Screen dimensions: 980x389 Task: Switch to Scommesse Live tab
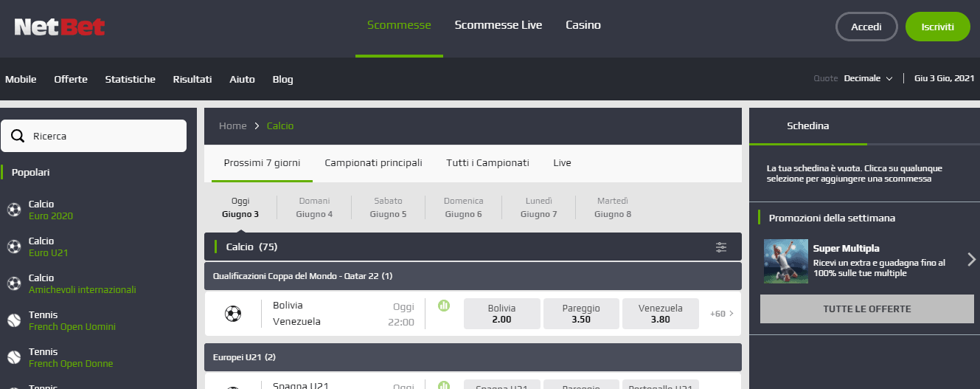coord(498,25)
